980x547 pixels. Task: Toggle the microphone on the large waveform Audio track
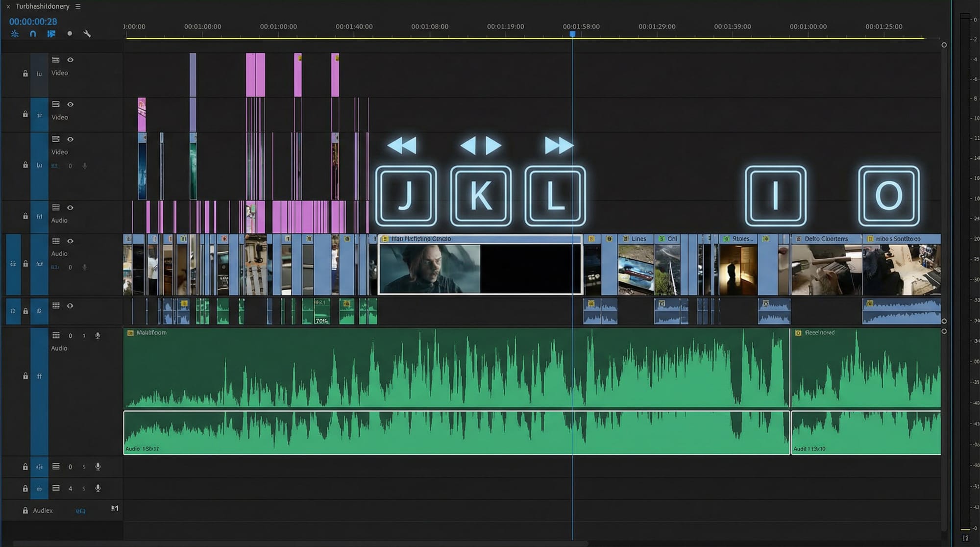tap(98, 336)
